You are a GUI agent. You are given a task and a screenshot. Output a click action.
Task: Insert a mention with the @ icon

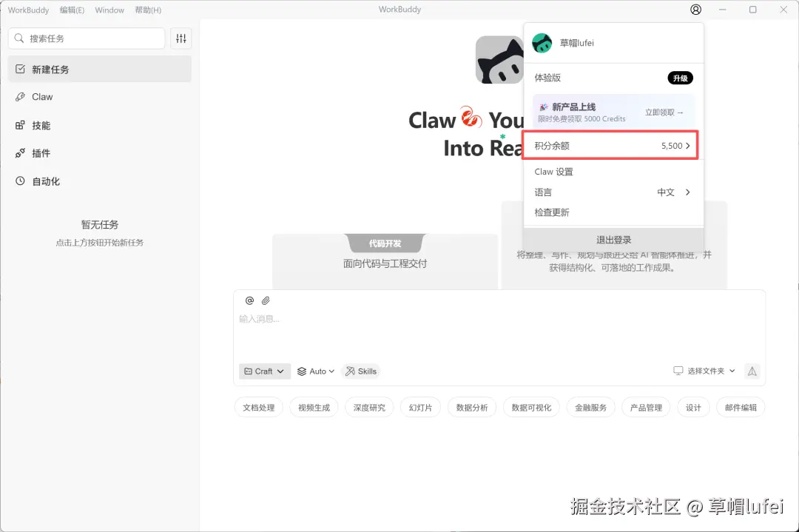click(x=249, y=300)
